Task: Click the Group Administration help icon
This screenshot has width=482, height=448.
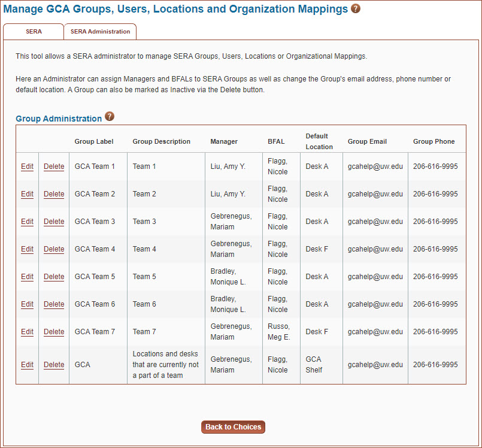Action: click(x=110, y=117)
